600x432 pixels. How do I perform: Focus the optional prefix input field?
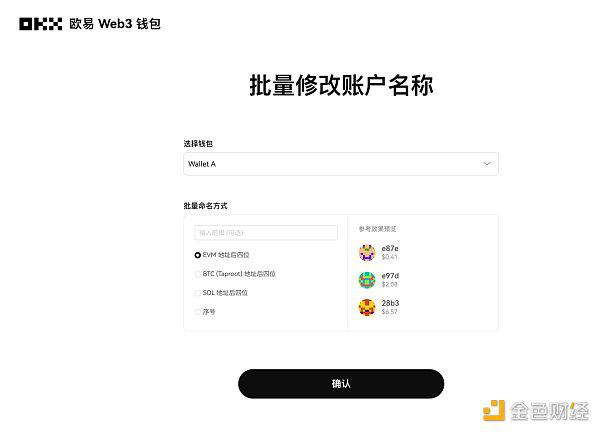click(266, 233)
